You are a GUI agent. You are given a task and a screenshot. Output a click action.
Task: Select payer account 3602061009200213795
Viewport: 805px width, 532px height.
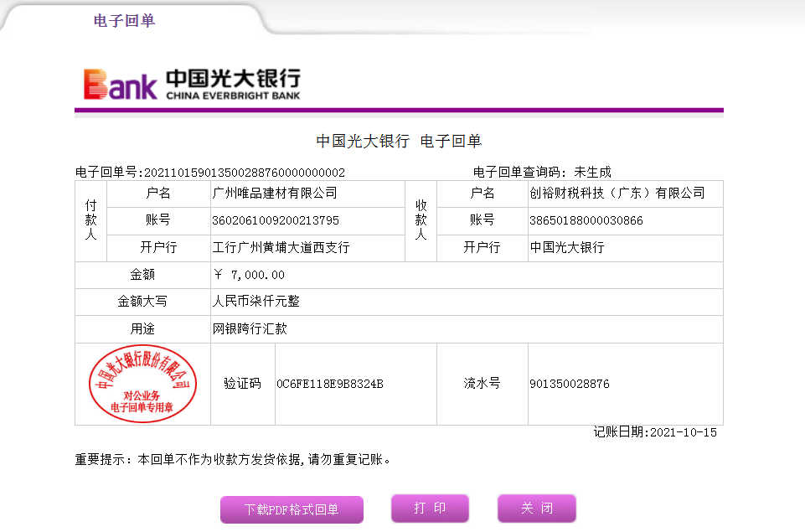click(x=276, y=220)
